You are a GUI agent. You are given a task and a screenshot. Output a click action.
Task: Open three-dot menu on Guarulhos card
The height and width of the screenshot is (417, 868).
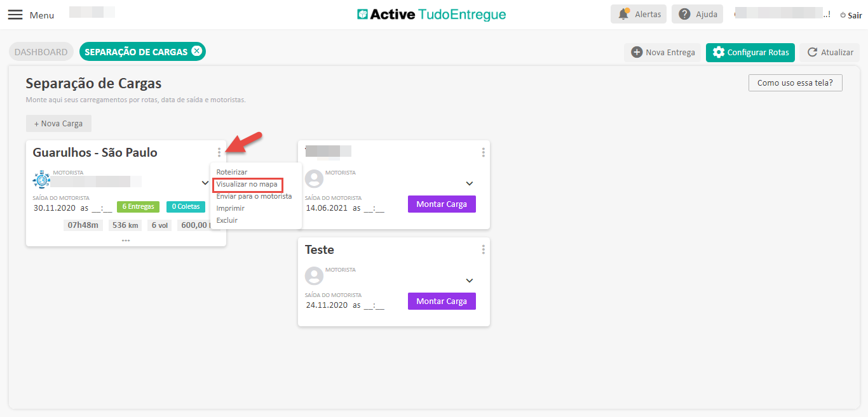click(x=219, y=152)
